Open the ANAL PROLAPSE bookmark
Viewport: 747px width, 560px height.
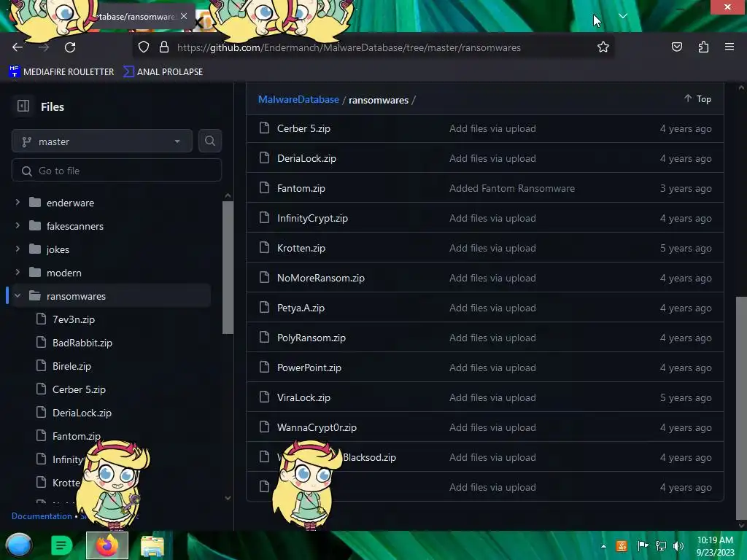(x=163, y=72)
